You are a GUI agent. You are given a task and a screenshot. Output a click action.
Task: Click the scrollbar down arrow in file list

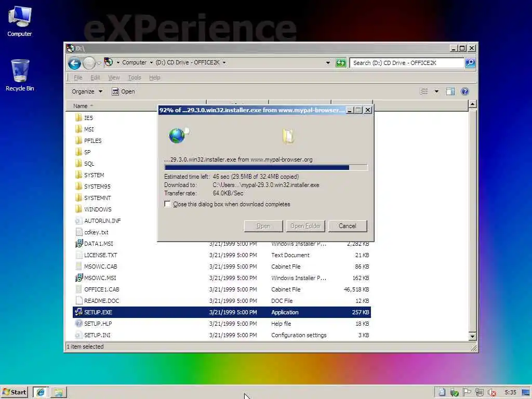click(472, 337)
